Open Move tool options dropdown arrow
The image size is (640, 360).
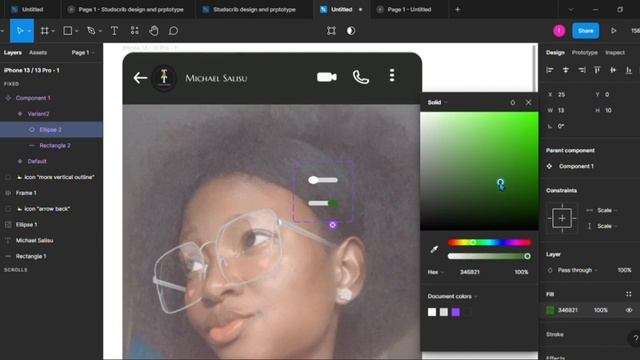pos(29,31)
